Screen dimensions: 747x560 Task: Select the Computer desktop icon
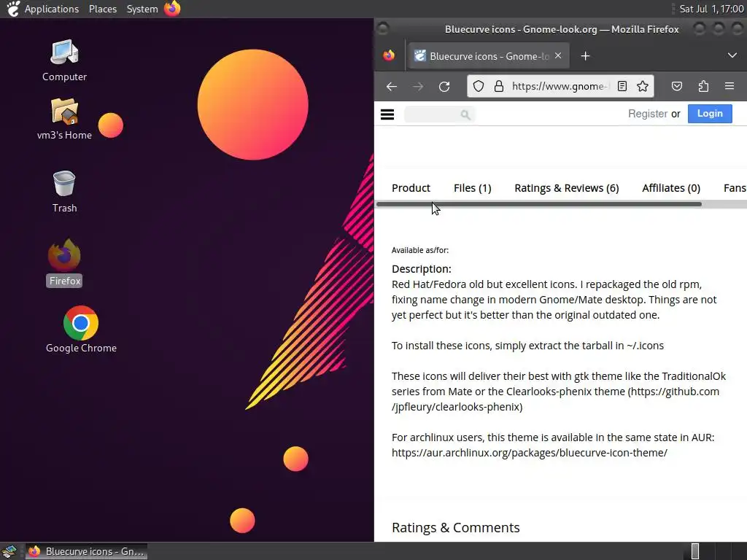click(64, 61)
